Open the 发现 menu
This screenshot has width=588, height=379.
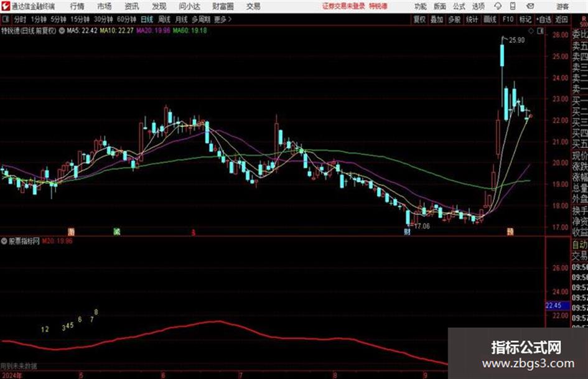pos(159,6)
